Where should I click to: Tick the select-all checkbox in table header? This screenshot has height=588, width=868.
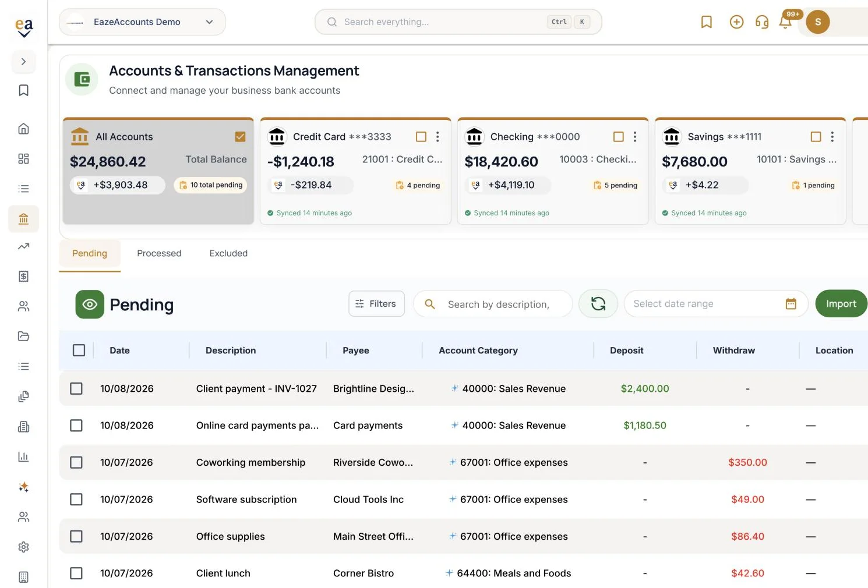(79, 350)
